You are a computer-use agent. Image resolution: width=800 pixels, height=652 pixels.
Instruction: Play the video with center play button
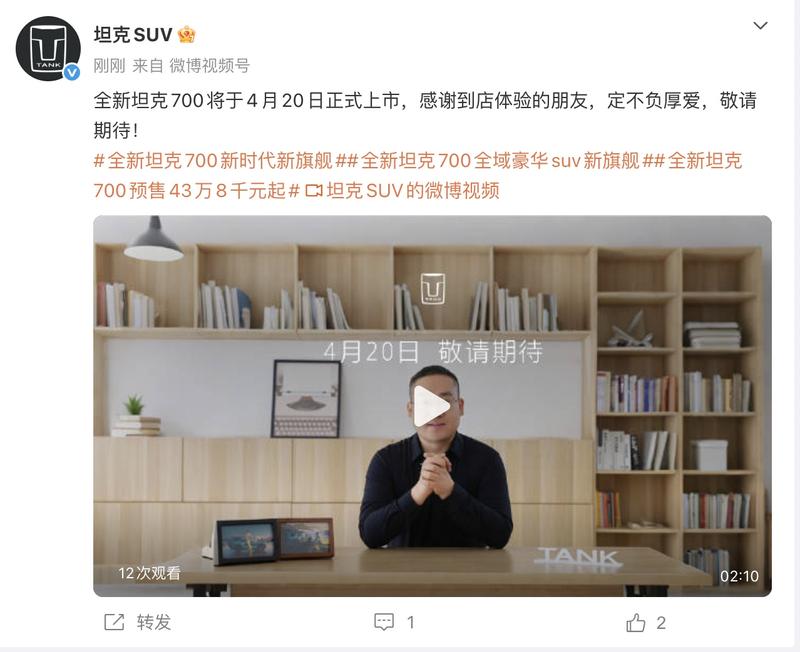[432, 406]
